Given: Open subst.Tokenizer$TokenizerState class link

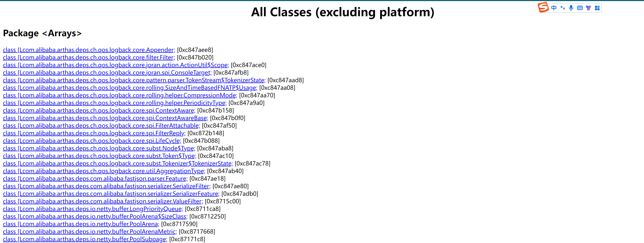Looking at the screenshot, I should pos(118,164).
